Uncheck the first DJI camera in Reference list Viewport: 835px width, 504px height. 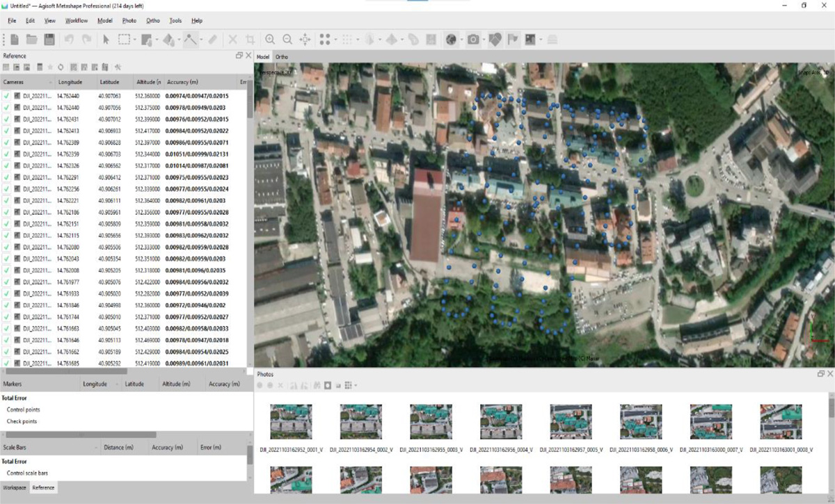pyautogui.click(x=6, y=96)
